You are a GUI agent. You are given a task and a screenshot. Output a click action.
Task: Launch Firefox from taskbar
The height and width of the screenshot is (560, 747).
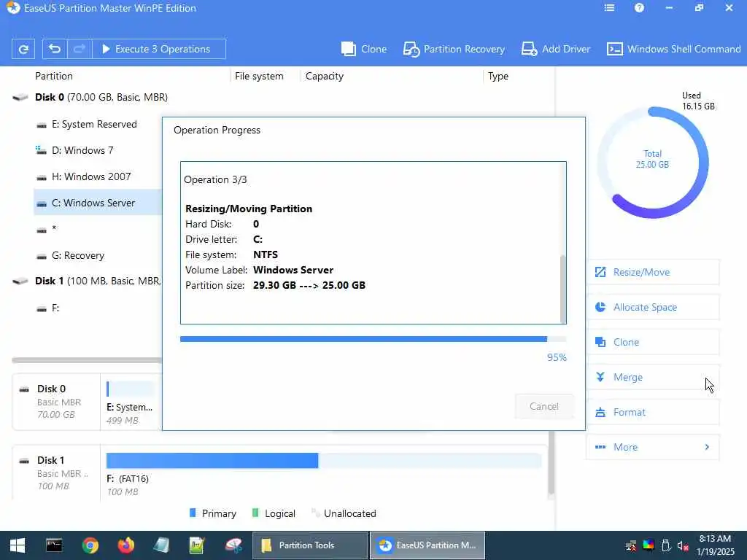coord(126,545)
